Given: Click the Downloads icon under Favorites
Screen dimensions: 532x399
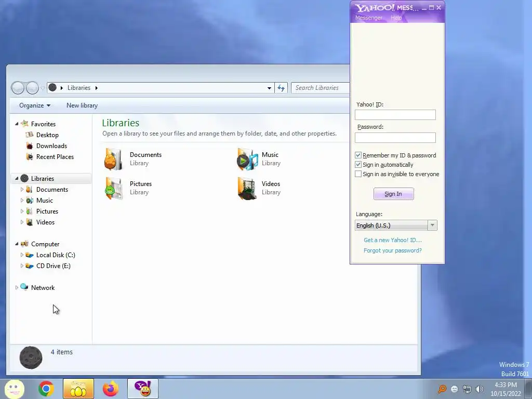Looking at the screenshot, I should pyautogui.click(x=30, y=146).
